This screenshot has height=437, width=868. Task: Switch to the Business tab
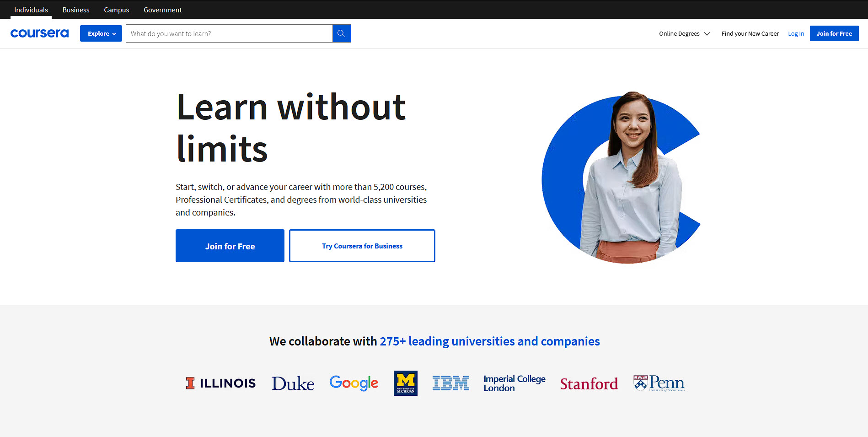(76, 10)
